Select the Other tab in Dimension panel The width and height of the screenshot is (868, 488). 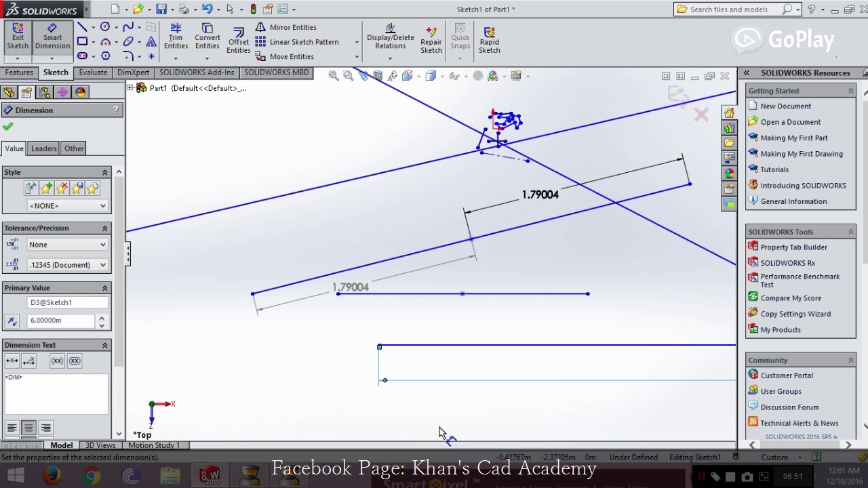pos(74,148)
